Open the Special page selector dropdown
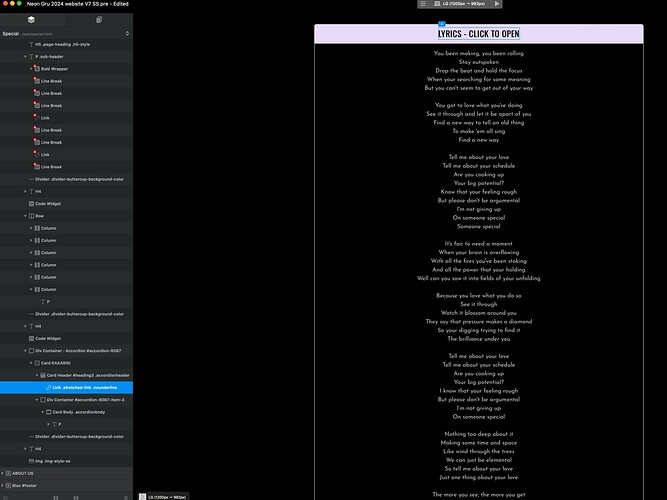Viewport: 667px width, 500px height. click(127, 33)
